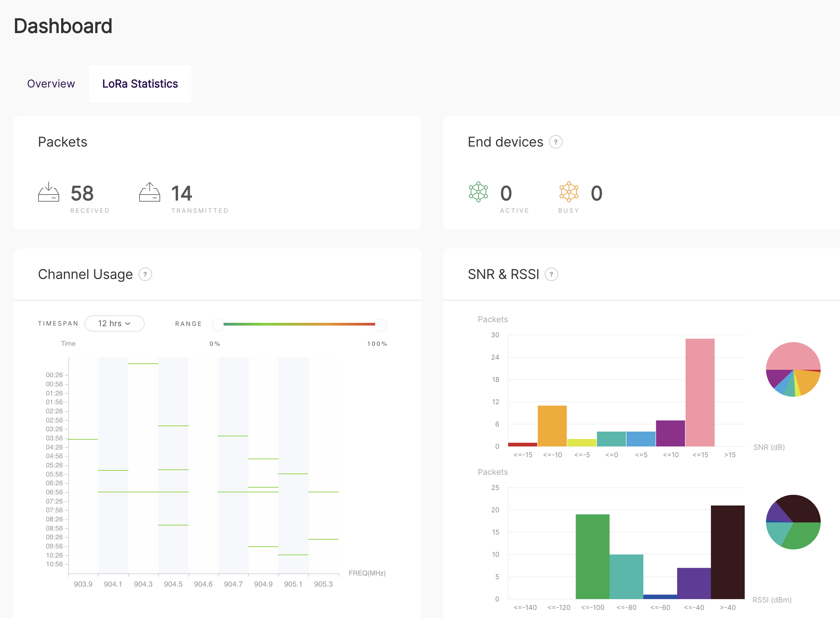Click the right range slider handle
The height and width of the screenshot is (618, 840).
380,324
